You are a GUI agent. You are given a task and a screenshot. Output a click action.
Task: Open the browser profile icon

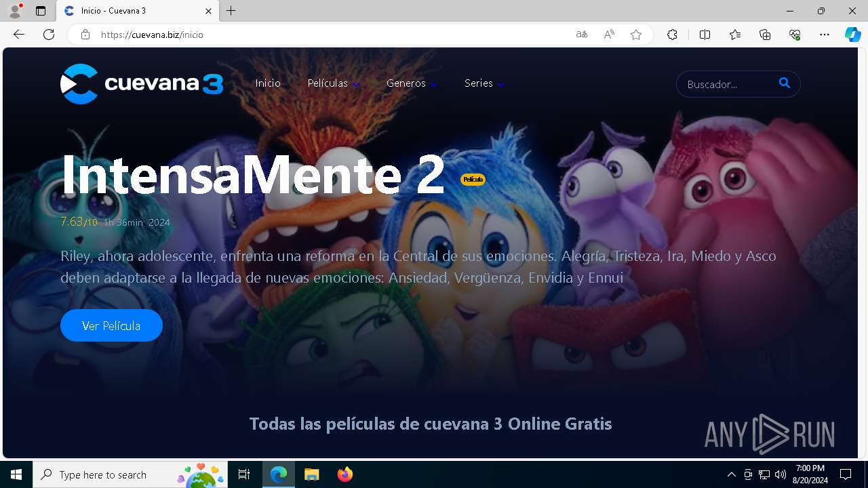pyautogui.click(x=15, y=11)
